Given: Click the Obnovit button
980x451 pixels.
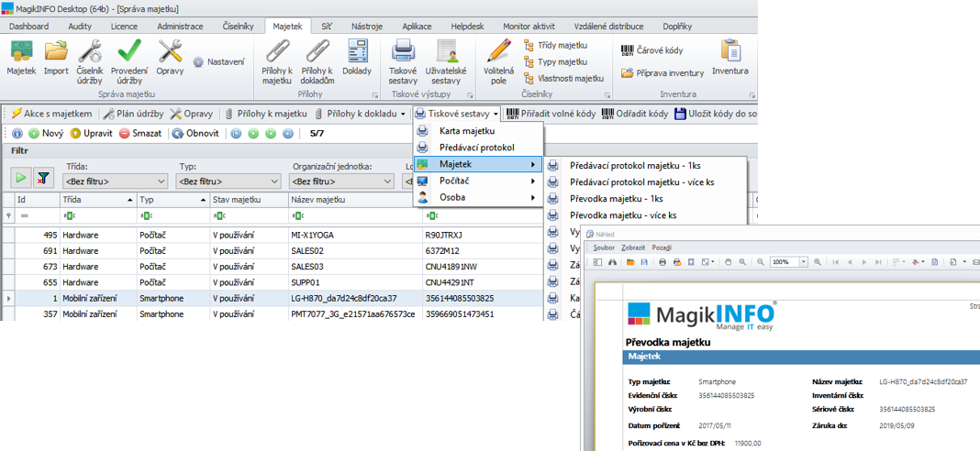Looking at the screenshot, I should (196, 133).
